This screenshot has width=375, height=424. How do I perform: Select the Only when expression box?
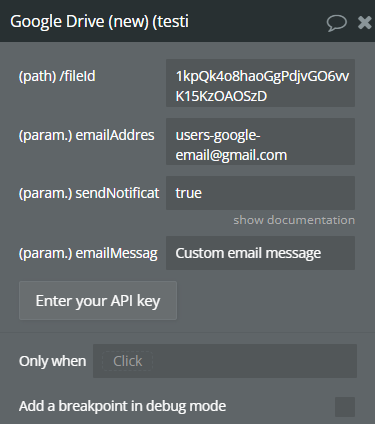tap(225, 361)
